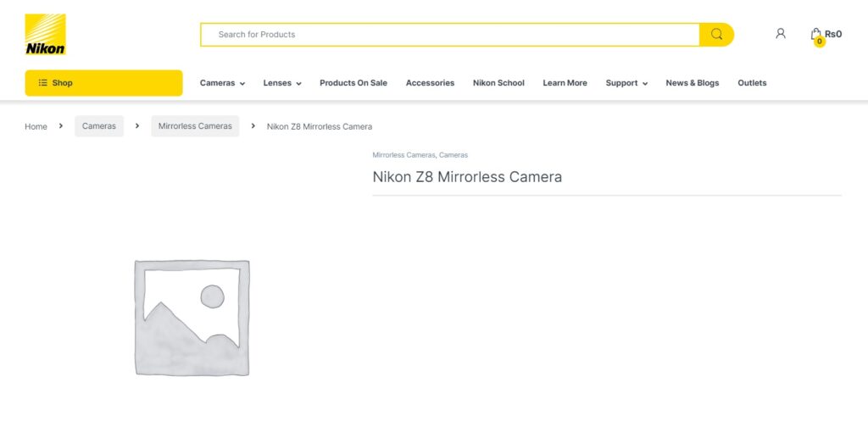This screenshot has height=432, width=868.
Task: Click the search magnifier button
Action: tap(716, 34)
